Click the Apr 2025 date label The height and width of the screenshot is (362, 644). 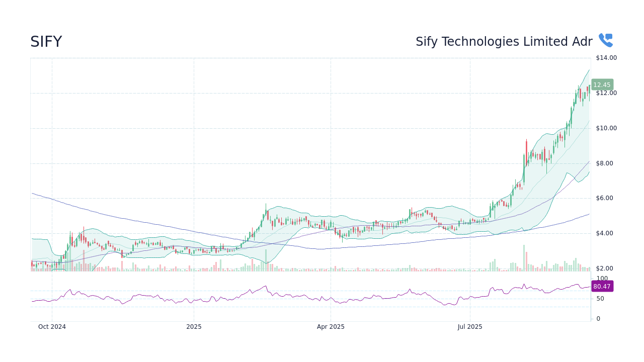pyautogui.click(x=331, y=326)
